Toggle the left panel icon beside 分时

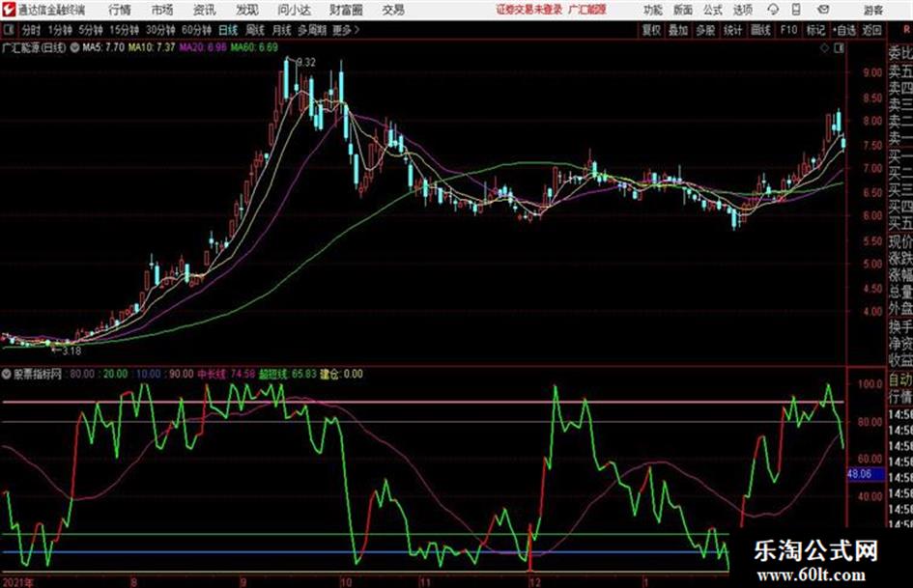[x=8, y=30]
